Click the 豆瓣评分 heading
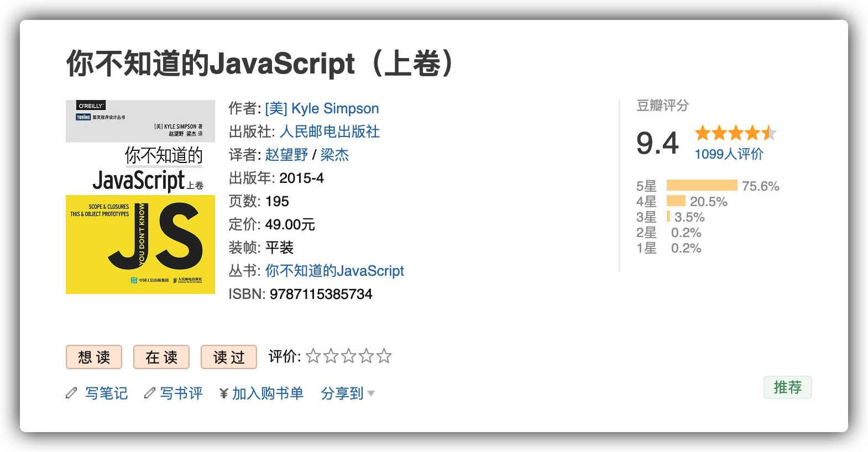 coord(663,106)
